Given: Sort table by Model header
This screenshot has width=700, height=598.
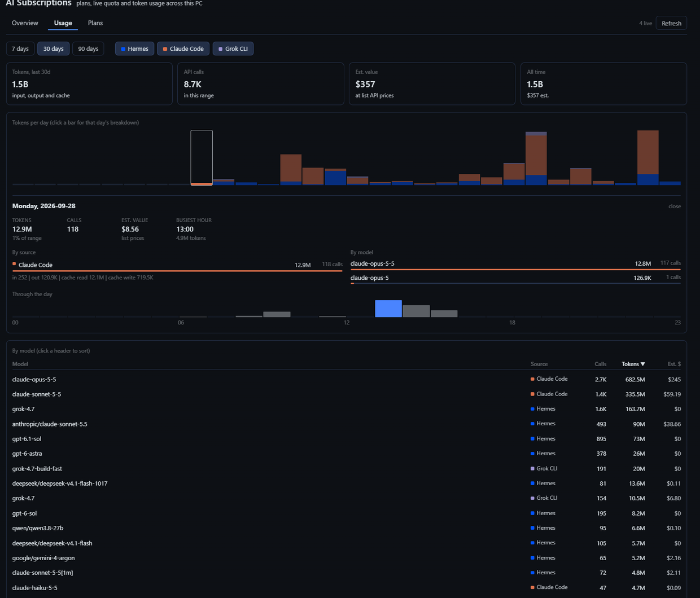Looking at the screenshot, I should [x=20, y=364].
